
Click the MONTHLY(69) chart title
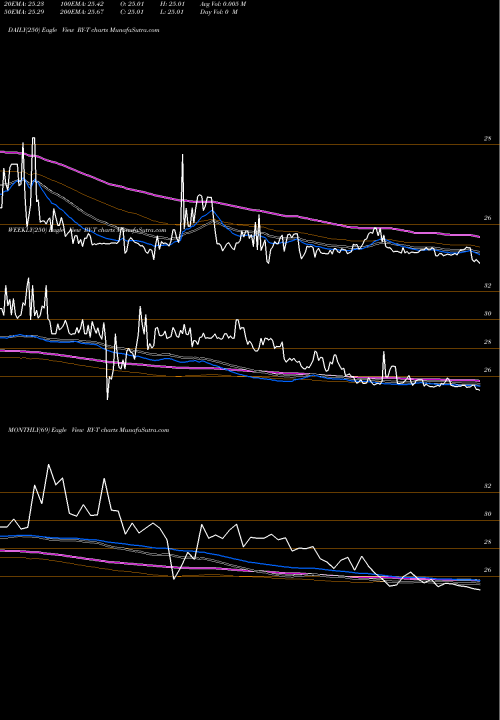(x=89, y=430)
